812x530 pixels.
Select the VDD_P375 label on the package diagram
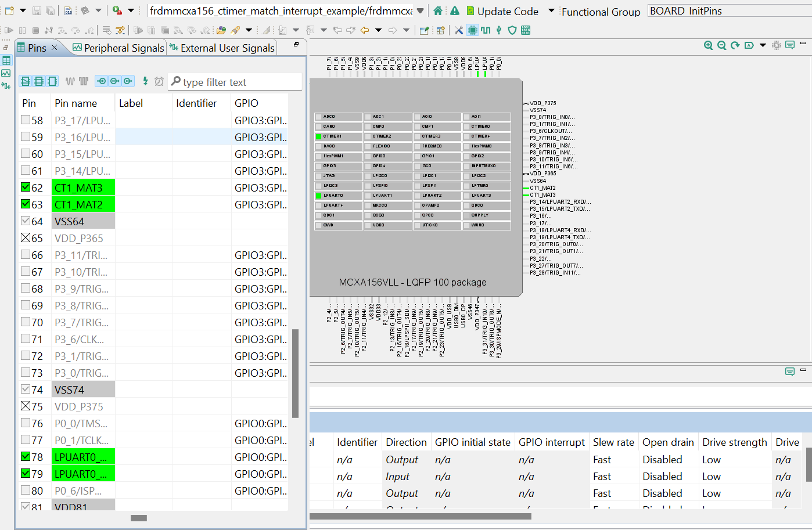pyautogui.click(x=542, y=103)
